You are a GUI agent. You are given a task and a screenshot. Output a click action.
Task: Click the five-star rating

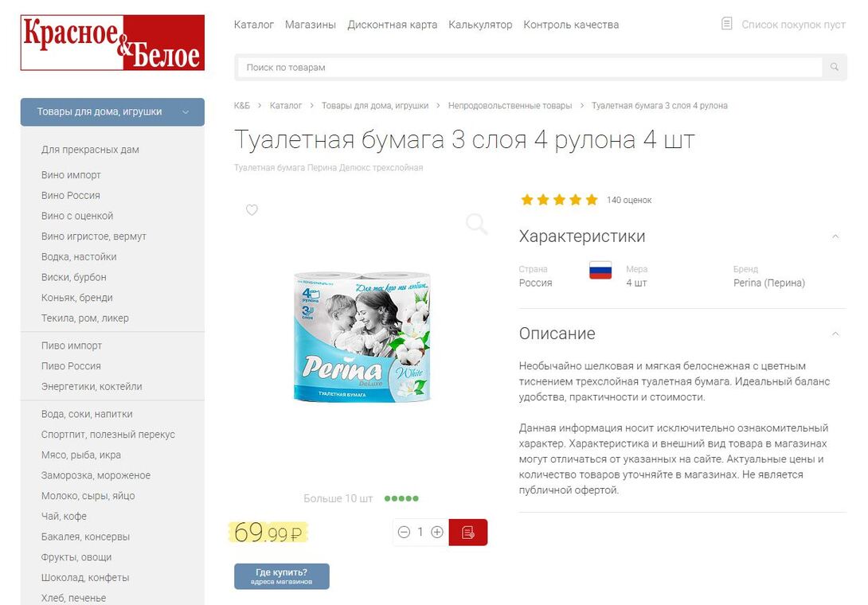pyautogui.click(x=559, y=200)
